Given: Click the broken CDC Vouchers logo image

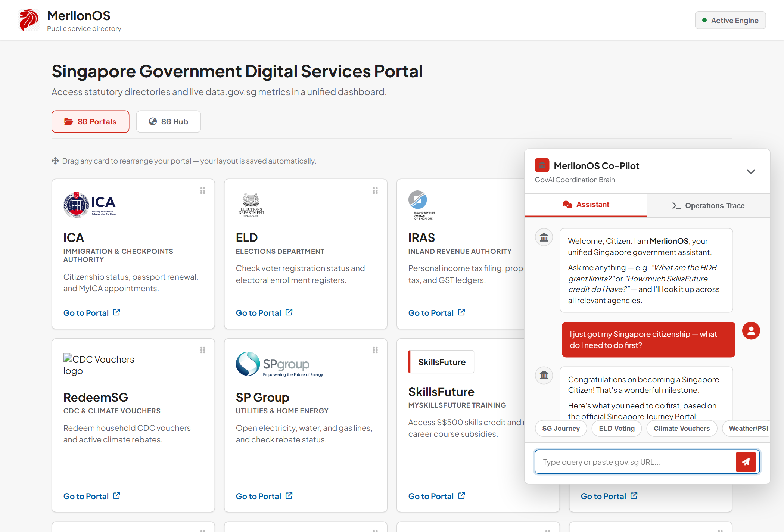Looking at the screenshot, I should 99,365.
